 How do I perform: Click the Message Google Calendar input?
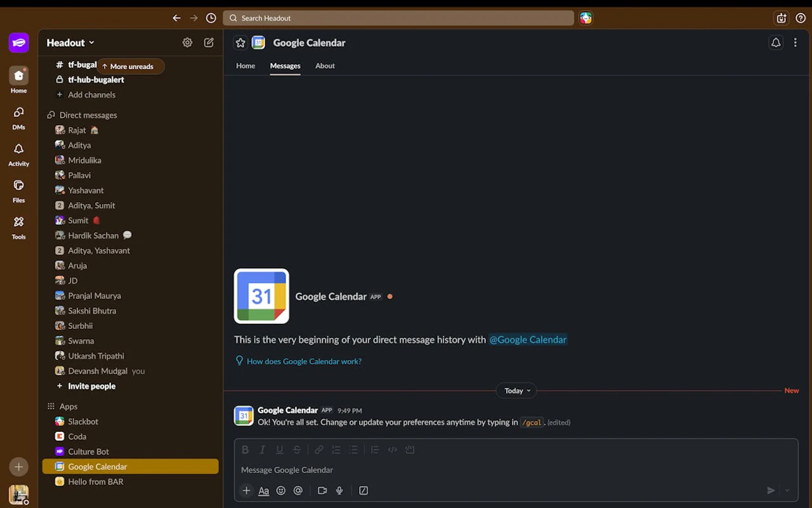click(x=516, y=470)
